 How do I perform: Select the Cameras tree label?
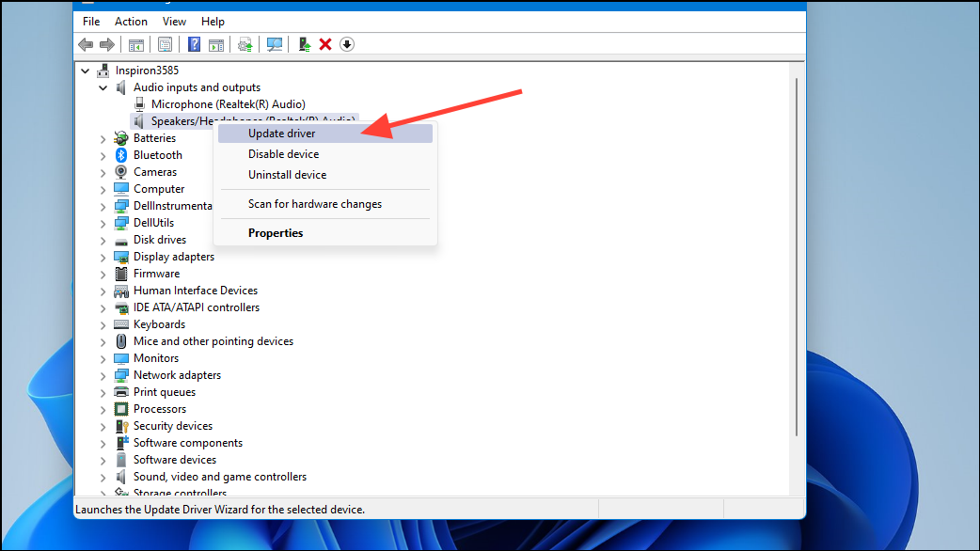155,172
